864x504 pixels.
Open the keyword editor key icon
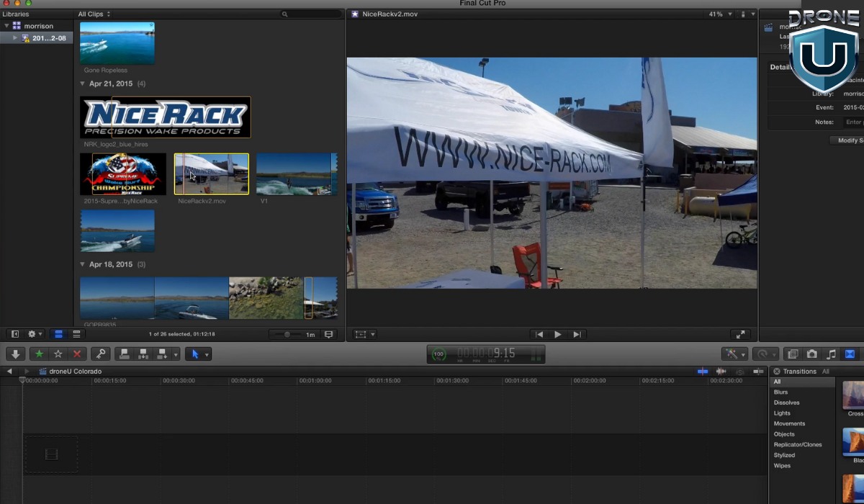101,354
